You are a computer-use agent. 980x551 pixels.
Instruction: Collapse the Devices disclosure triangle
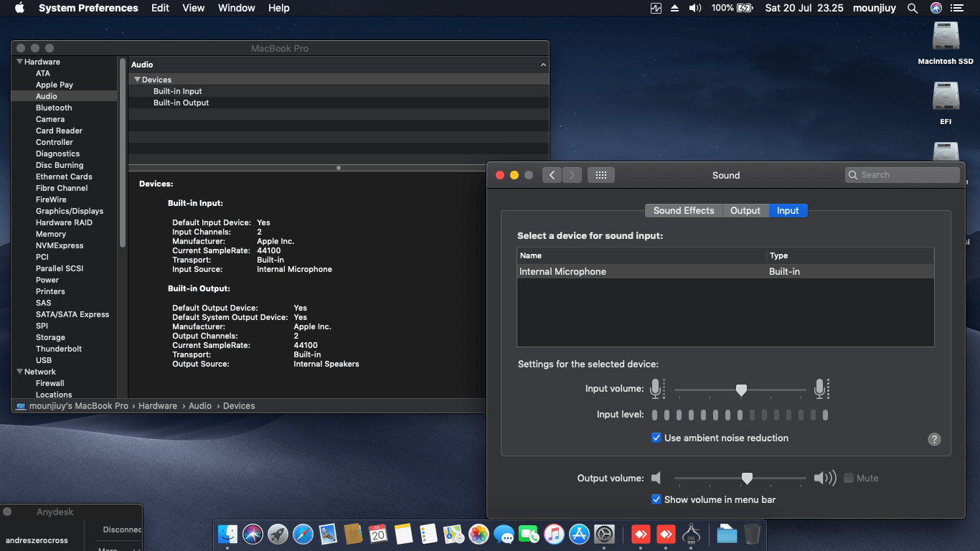coord(137,80)
